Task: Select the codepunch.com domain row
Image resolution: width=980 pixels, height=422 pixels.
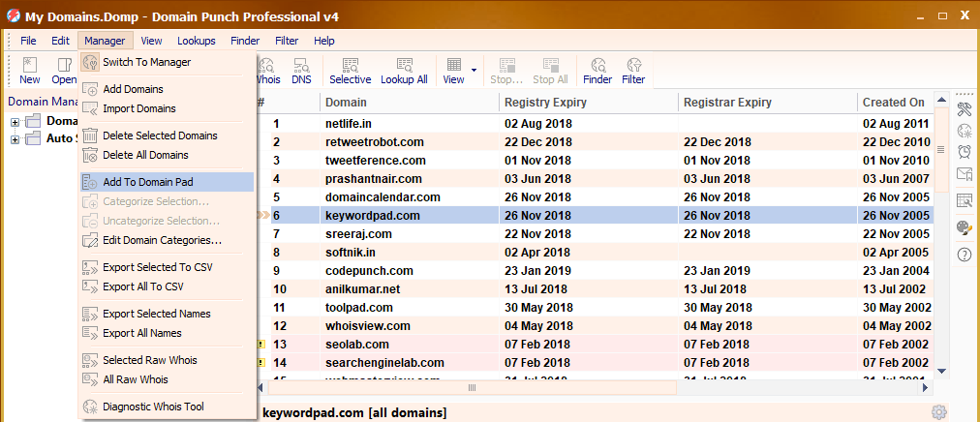Action: pyautogui.click(x=369, y=270)
